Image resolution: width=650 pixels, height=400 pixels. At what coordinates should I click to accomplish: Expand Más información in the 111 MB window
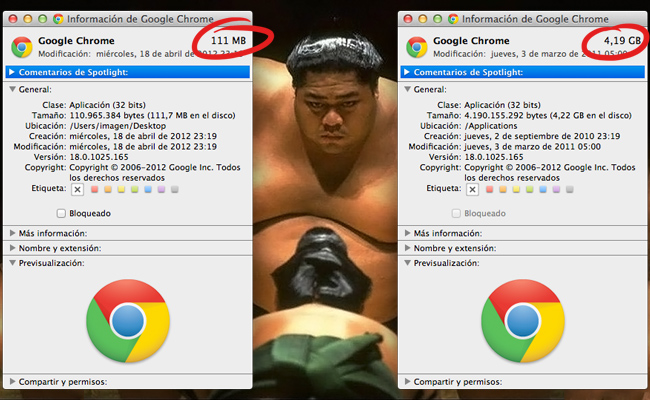click(x=12, y=232)
